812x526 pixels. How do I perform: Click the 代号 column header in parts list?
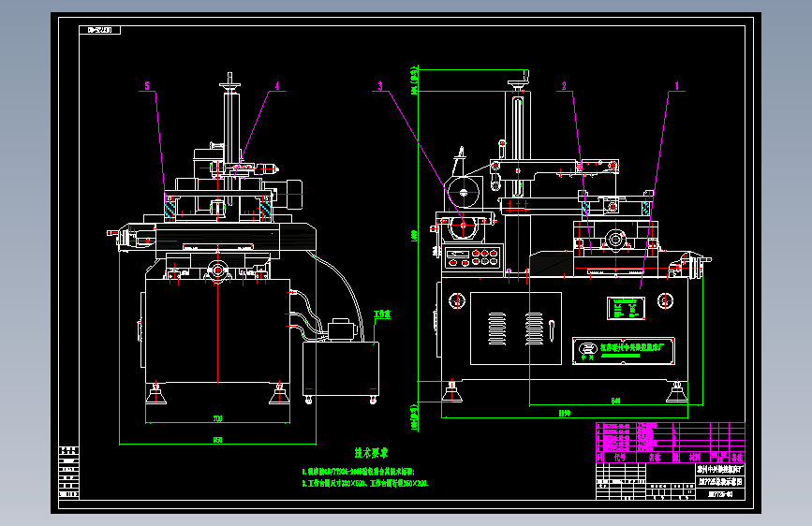(620, 457)
